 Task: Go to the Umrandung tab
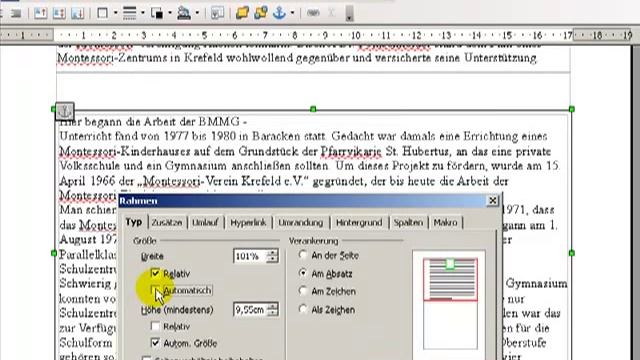(x=301, y=222)
